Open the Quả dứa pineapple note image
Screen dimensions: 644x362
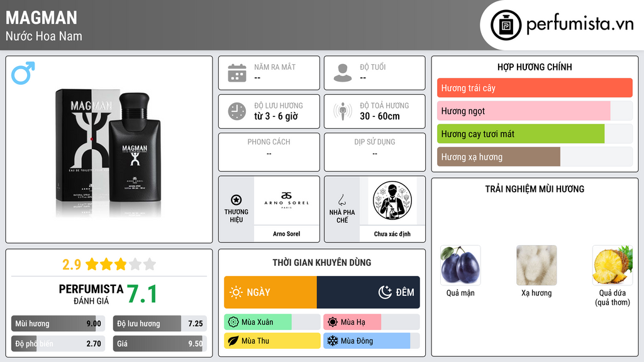[613, 266]
